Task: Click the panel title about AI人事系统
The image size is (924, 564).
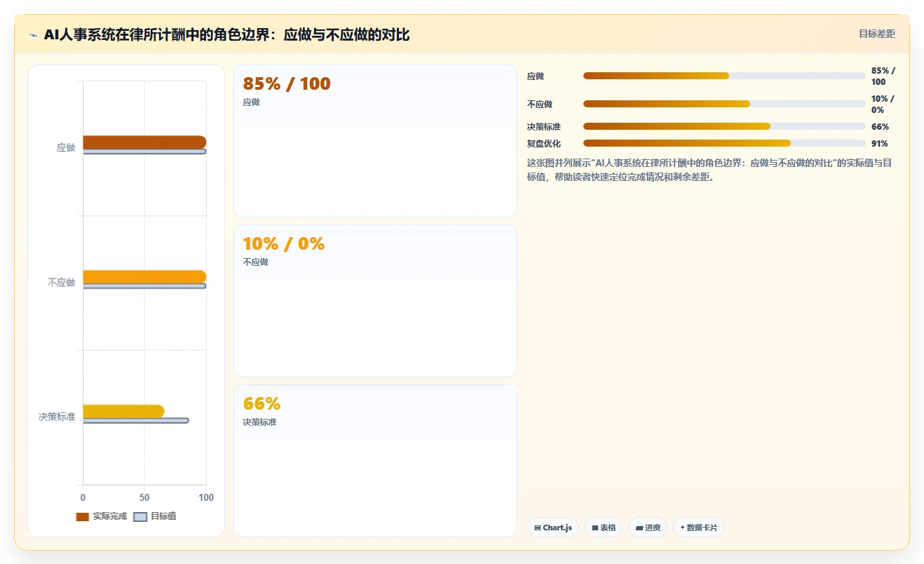Action: coord(226,35)
